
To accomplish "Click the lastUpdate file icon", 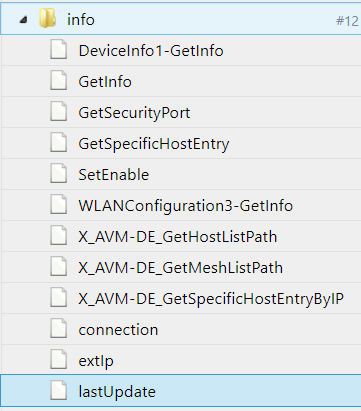I will coord(59,391).
